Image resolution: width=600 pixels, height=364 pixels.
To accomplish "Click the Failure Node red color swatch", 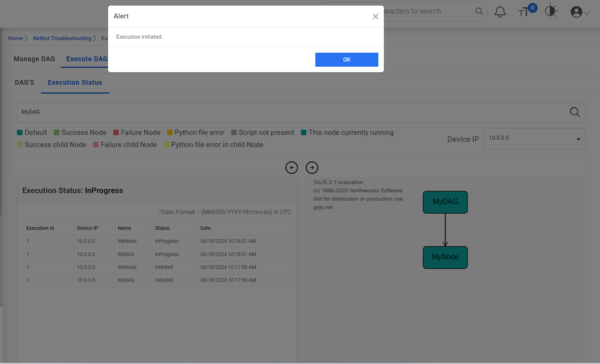I will tap(116, 133).
